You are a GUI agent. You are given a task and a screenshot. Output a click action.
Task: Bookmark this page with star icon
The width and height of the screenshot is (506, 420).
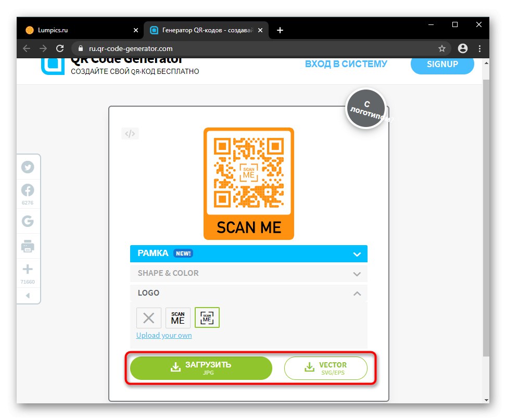[442, 48]
